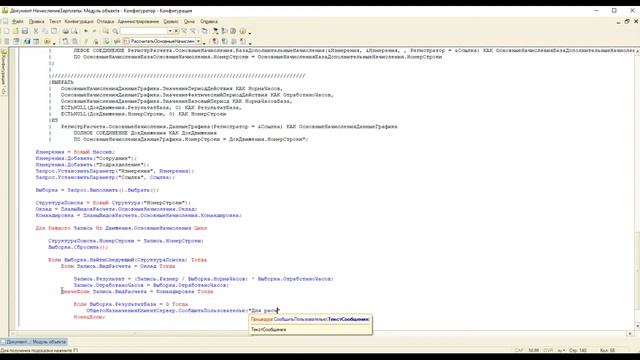Click the blue configuration icon in second toolbar

(x=27, y=41)
